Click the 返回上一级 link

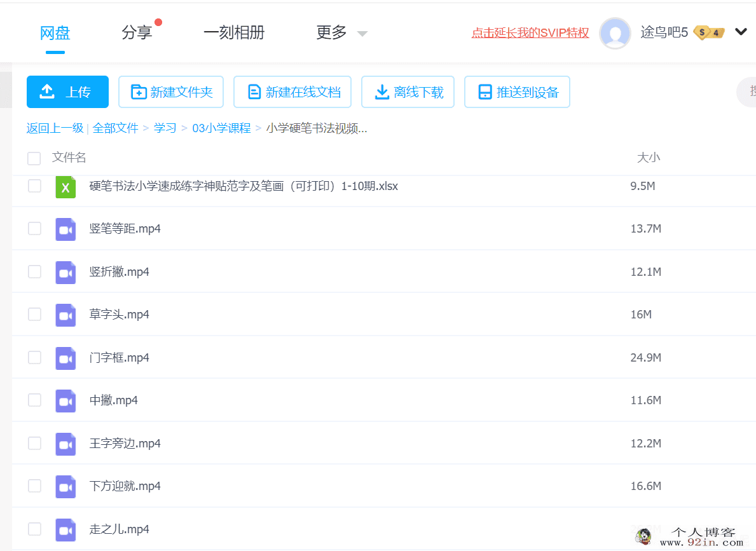[55, 128]
